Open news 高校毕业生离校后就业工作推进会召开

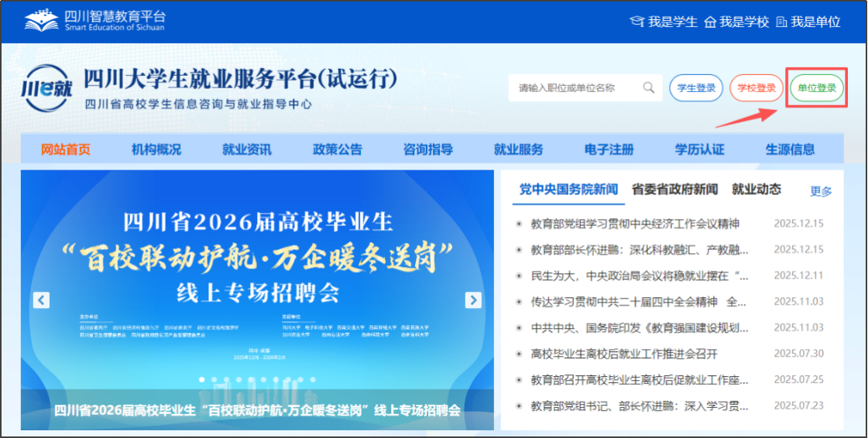pos(624,354)
